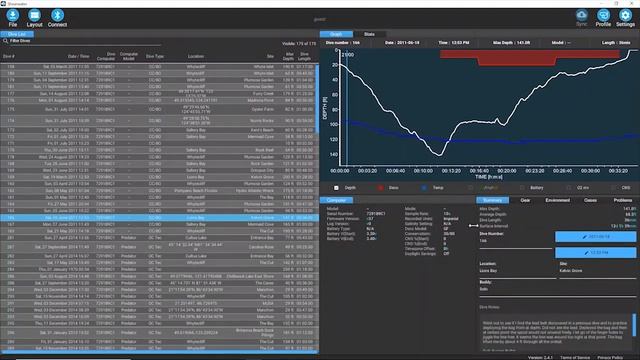The image size is (640, 360).
Task: Click the 'Max Depth : 141.0ft' graph header
Action: 511,43
